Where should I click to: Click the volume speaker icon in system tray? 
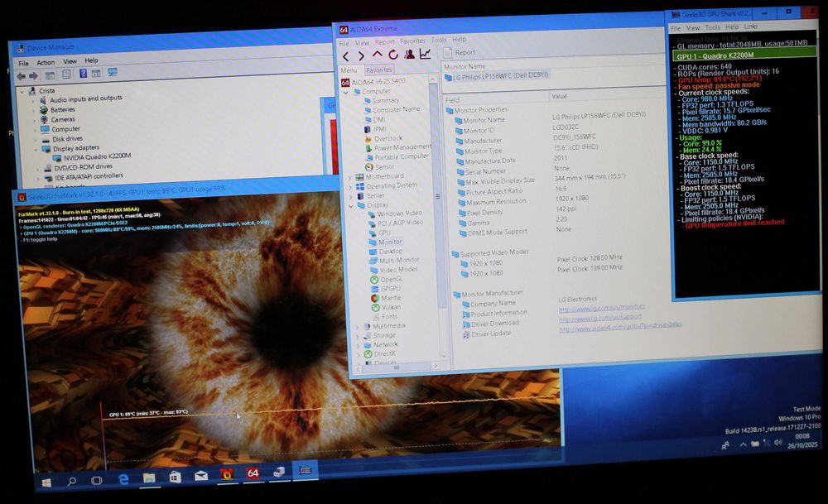click(777, 443)
